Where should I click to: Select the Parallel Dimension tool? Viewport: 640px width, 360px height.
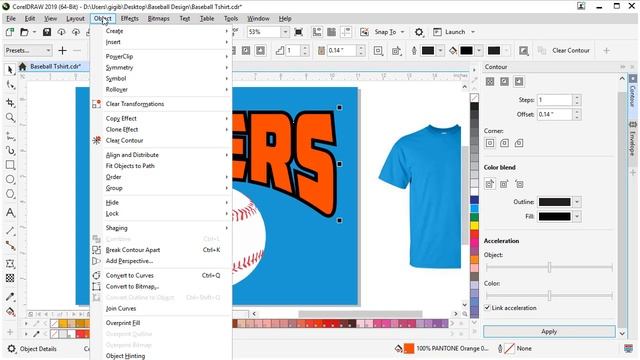[10, 231]
